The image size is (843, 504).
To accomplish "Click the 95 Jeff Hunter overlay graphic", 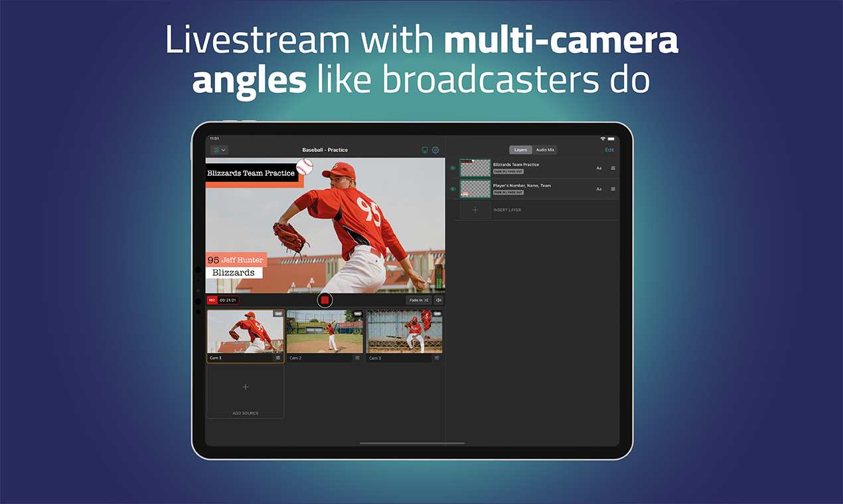I will pos(236,260).
